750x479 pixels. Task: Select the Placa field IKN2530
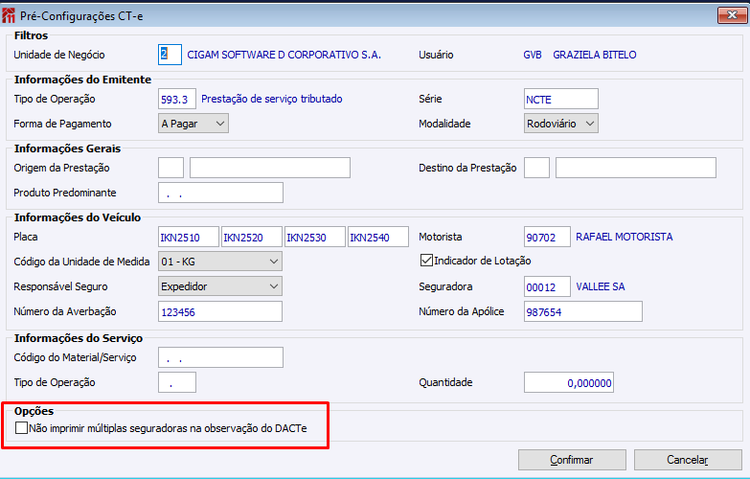[315, 237]
